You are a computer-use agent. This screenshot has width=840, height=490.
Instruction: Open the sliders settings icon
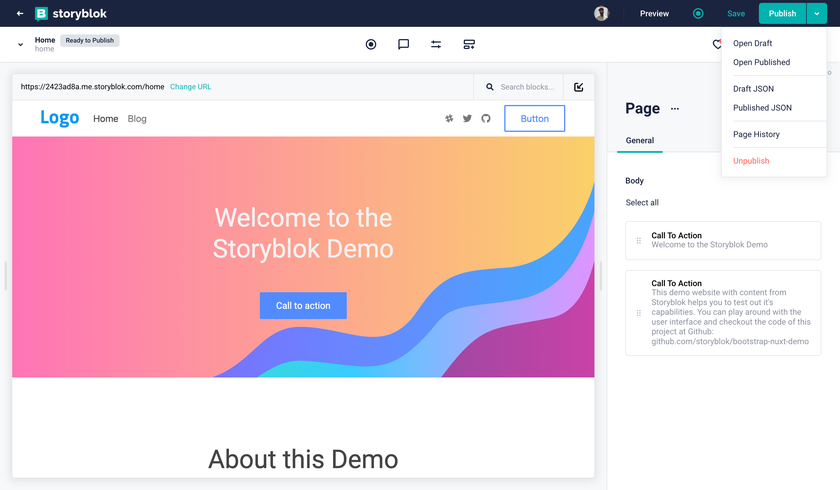pyautogui.click(x=436, y=44)
